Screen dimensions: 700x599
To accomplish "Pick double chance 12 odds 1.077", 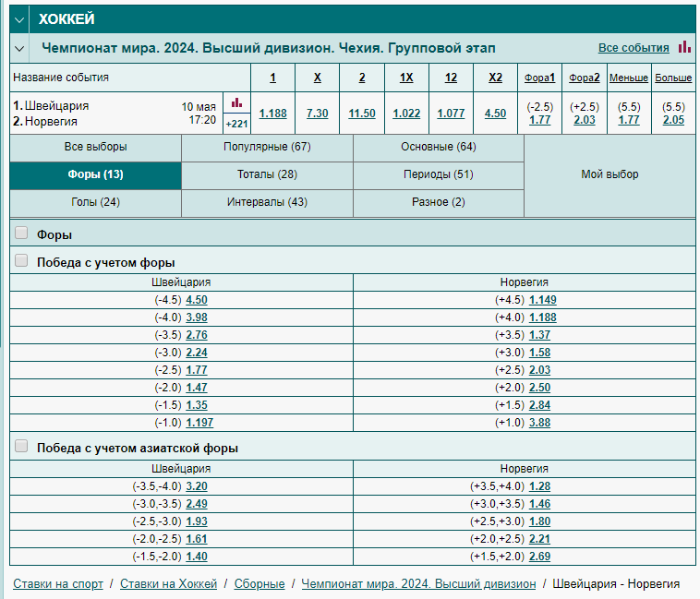I will click(x=451, y=114).
